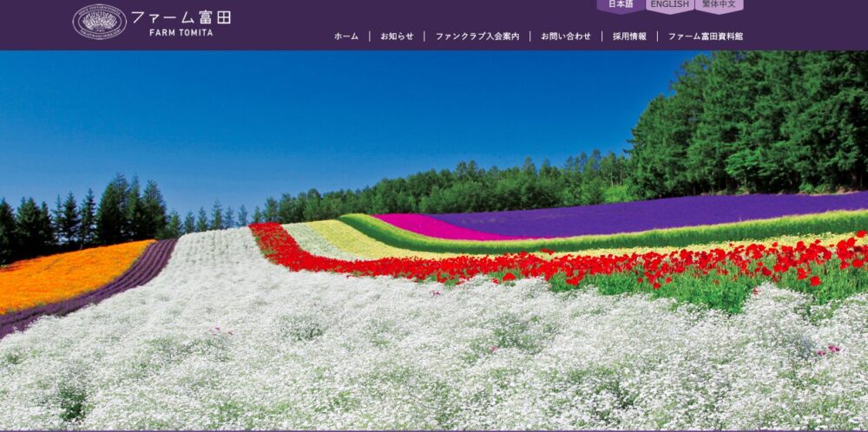Click the blue sky area of the banner

coord(304,113)
